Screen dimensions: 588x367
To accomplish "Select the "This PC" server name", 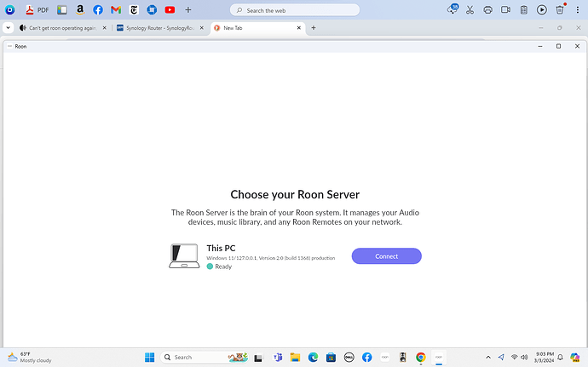I will 221,248.
